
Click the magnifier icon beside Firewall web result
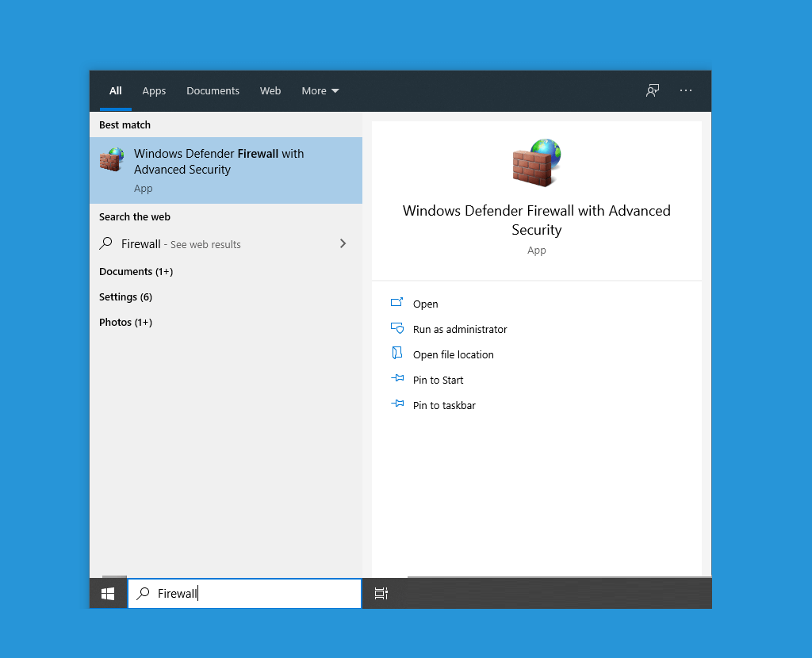[106, 243]
